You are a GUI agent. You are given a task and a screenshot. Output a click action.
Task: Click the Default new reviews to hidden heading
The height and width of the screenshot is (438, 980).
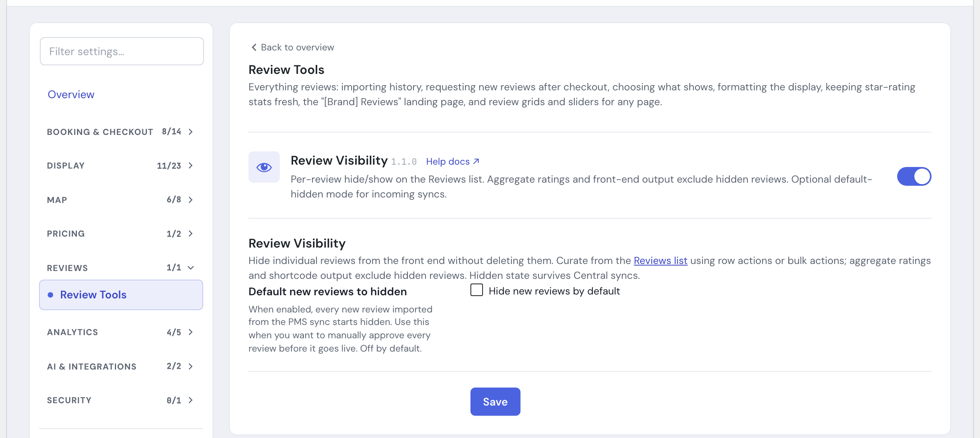327,291
